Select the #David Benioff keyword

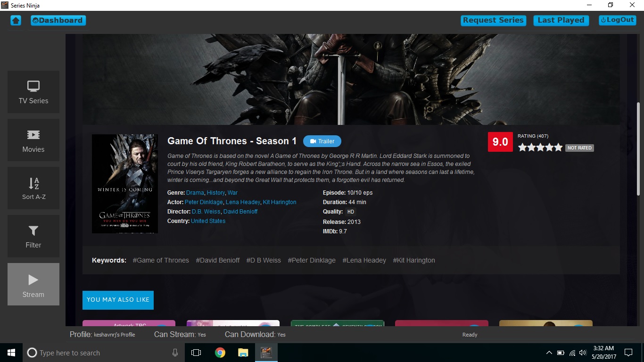[x=218, y=260]
